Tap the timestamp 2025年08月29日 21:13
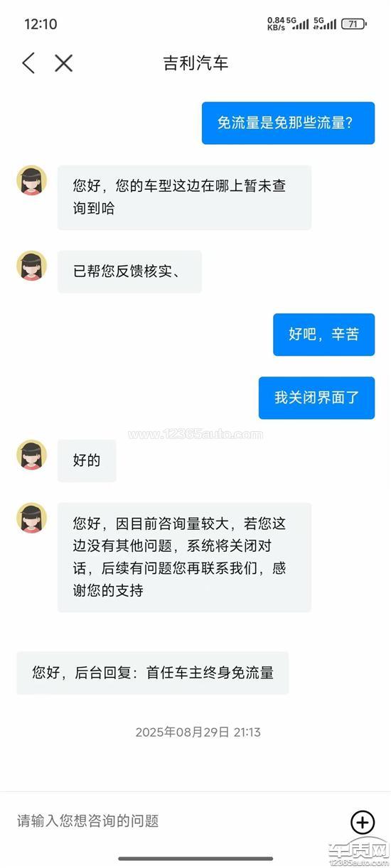The height and width of the screenshot is (868, 391). pos(198,732)
